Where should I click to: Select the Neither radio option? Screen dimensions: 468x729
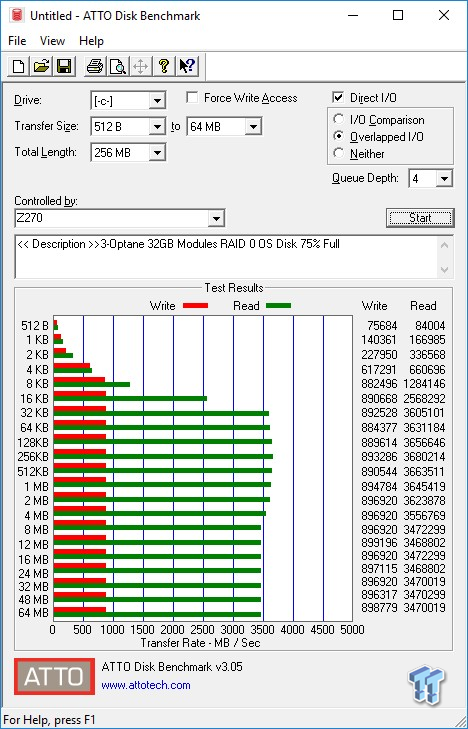point(338,153)
